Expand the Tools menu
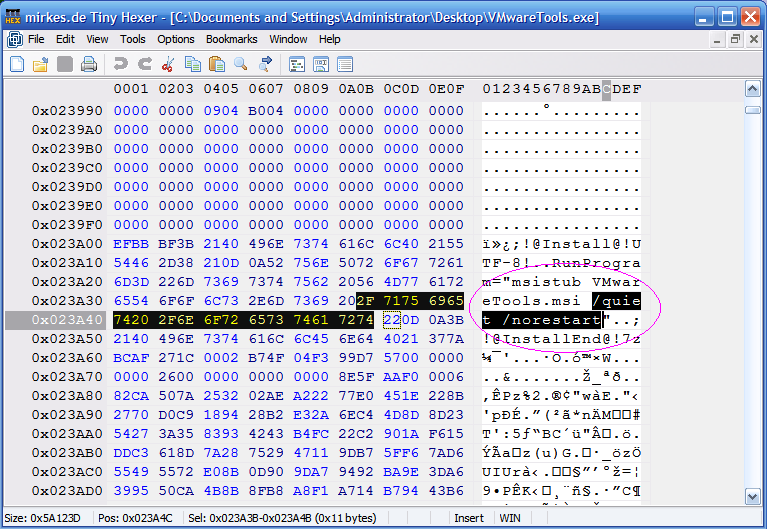The image size is (767, 529). coord(132,39)
